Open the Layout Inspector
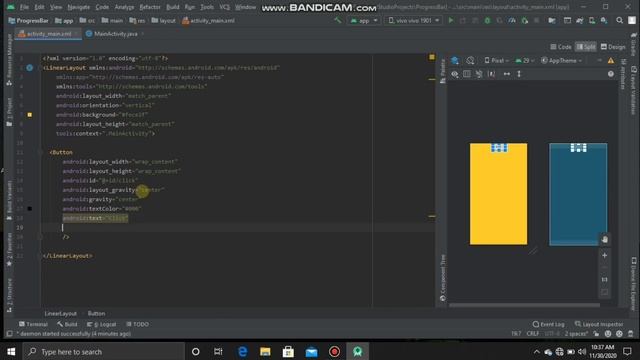The width and height of the screenshot is (640, 360). tap(599, 324)
